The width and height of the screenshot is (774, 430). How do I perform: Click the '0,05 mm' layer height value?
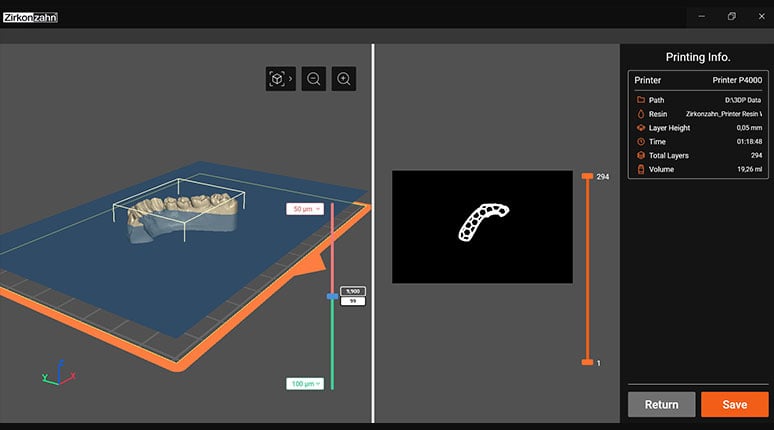point(749,127)
